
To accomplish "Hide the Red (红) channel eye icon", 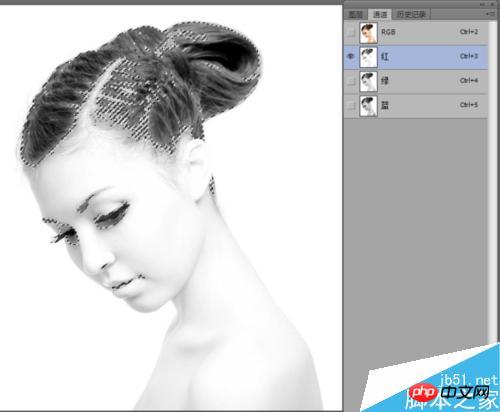I will [351, 57].
